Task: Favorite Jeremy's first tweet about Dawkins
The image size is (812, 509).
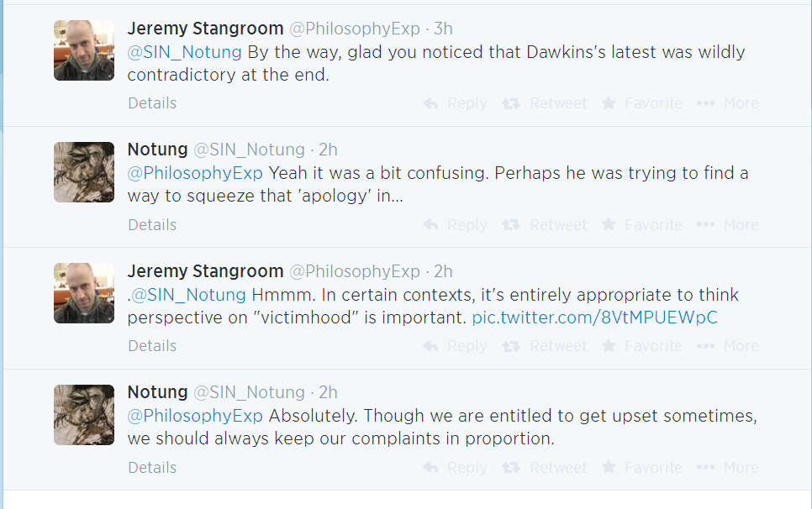Action: [x=641, y=103]
